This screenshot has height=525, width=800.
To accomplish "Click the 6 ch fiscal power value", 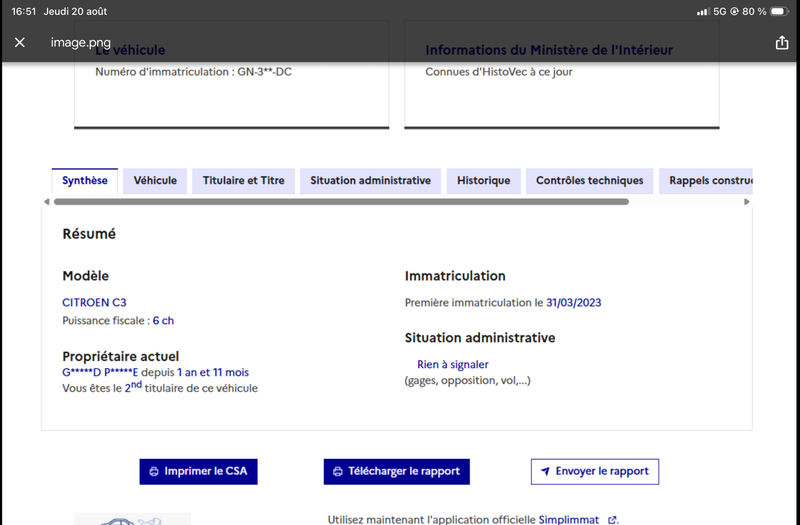I will (163, 320).
